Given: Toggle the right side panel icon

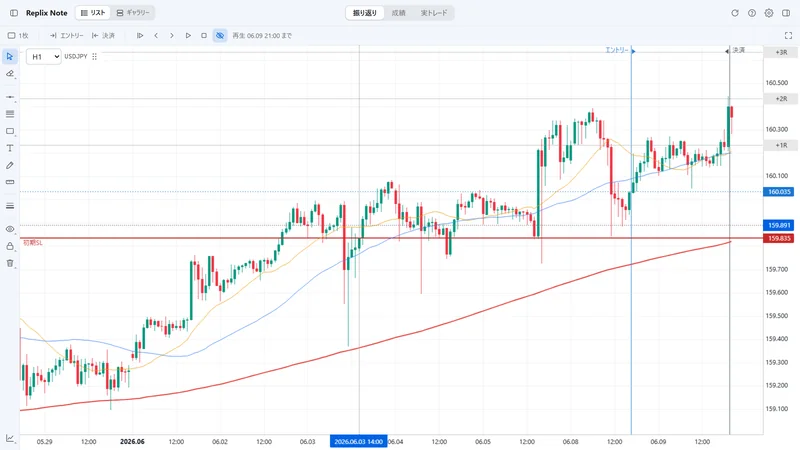Looking at the screenshot, I should (786, 13).
